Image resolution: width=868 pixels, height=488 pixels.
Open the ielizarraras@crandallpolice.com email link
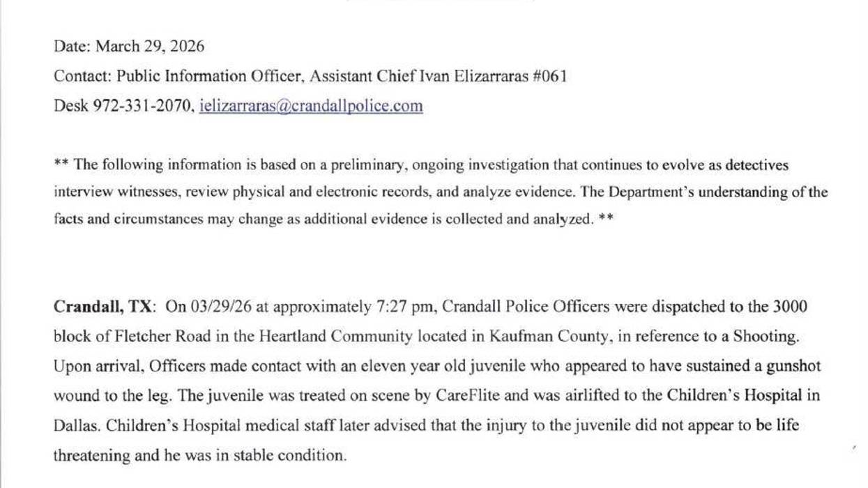(311, 106)
